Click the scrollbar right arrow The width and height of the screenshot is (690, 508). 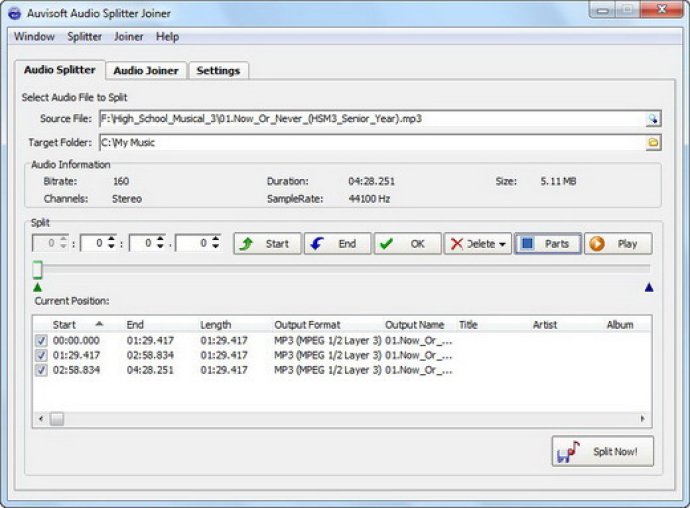(642, 419)
